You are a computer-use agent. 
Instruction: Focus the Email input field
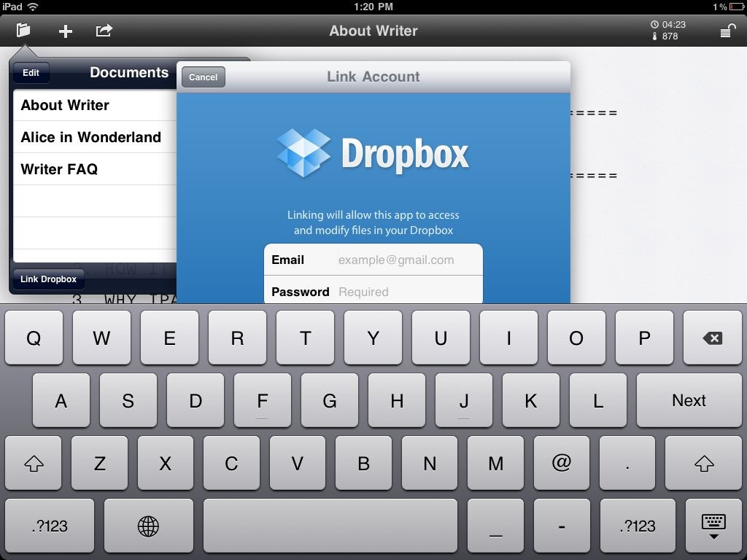(x=373, y=260)
